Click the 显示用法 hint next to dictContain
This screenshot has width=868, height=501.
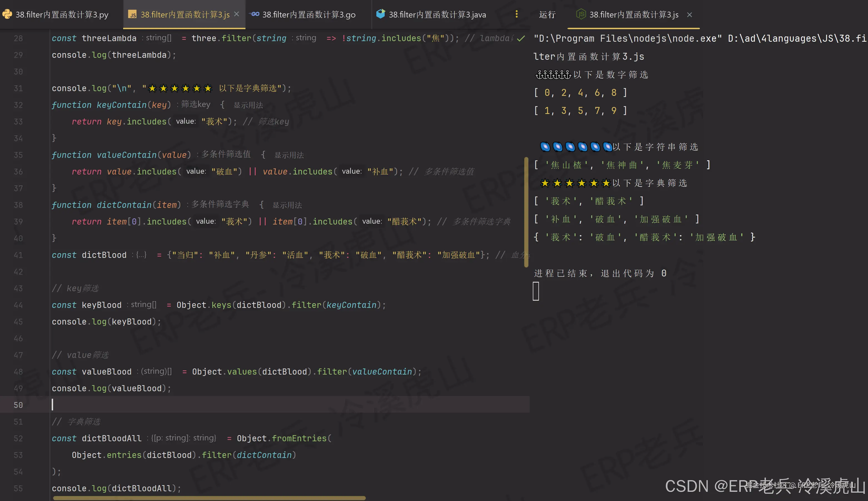point(287,205)
